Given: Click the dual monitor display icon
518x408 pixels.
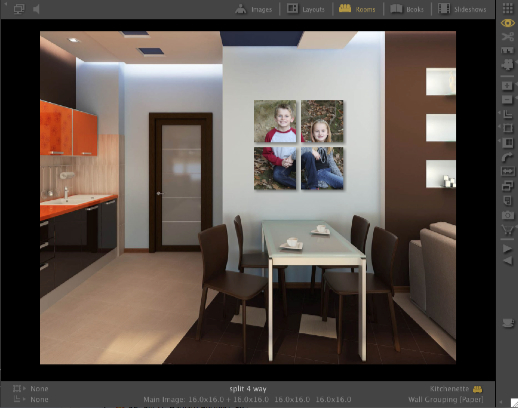Looking at the screenshot, I should pos(19,9).
